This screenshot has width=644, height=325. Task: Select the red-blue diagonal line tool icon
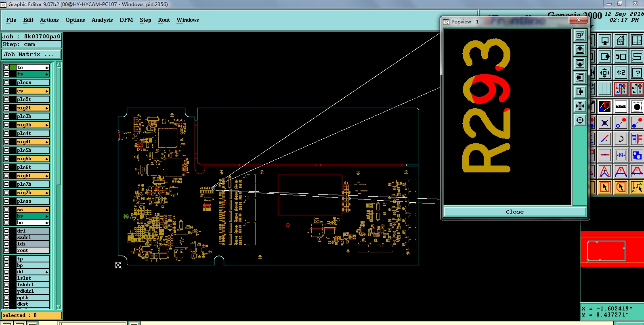[x=604, y=139]
